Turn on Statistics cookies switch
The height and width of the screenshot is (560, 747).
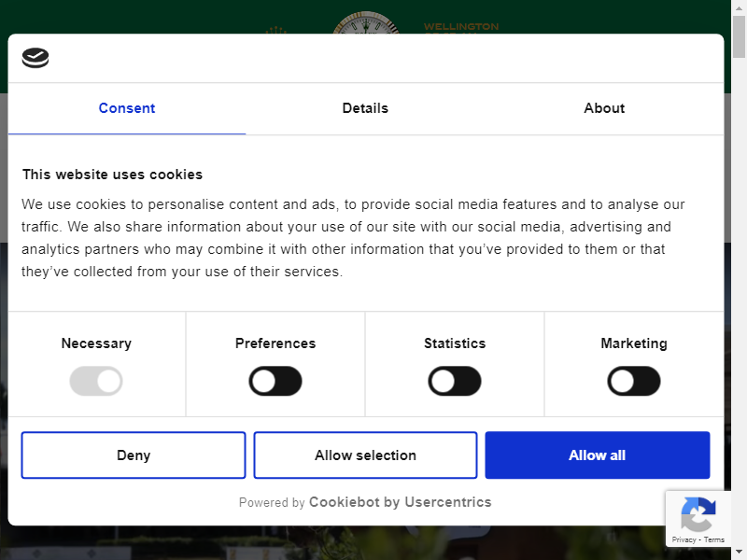pyautogui.click(x=455, y=381)
